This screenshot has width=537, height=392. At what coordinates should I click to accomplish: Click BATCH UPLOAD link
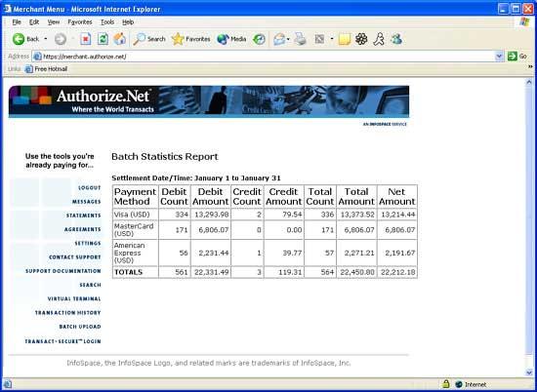80,327
